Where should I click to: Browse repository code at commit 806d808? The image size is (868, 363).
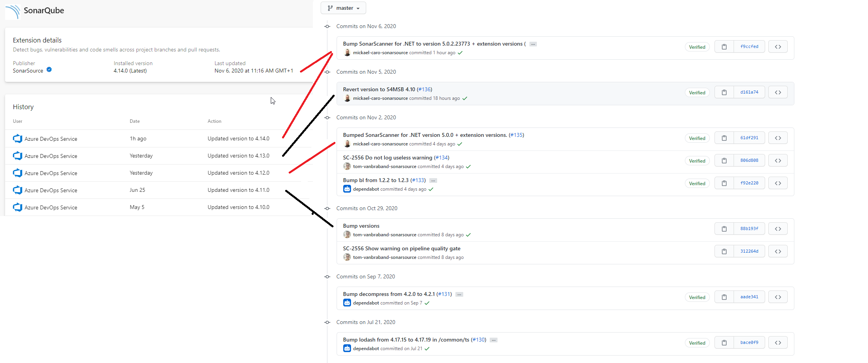[778, 161]
